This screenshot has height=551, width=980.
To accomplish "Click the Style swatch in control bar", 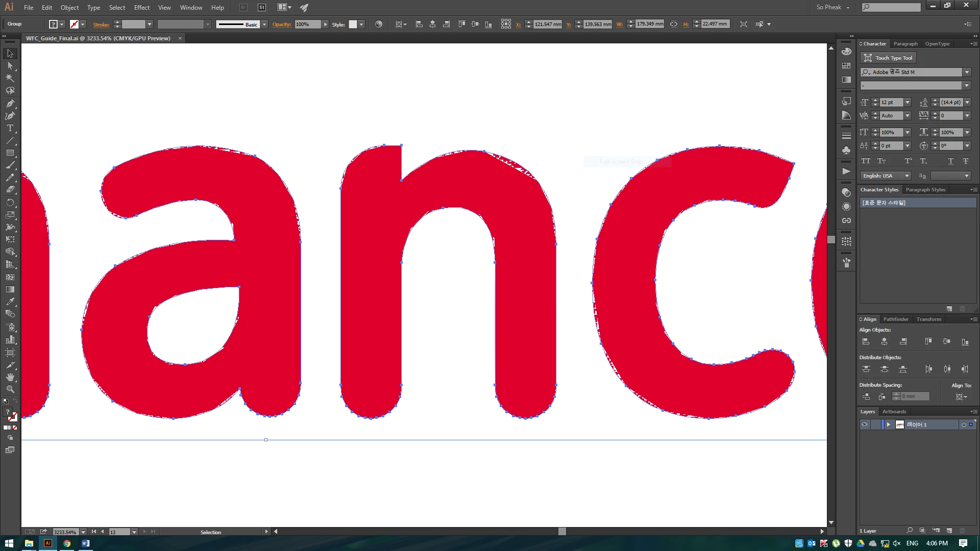I will pos(353,24).
